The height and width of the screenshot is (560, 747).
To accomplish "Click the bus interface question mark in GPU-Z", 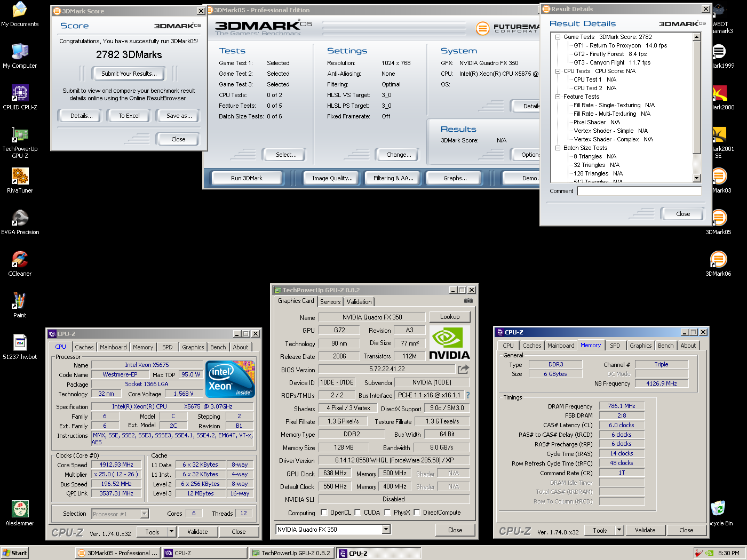I will pyautogui.click(x=468, y=395).
